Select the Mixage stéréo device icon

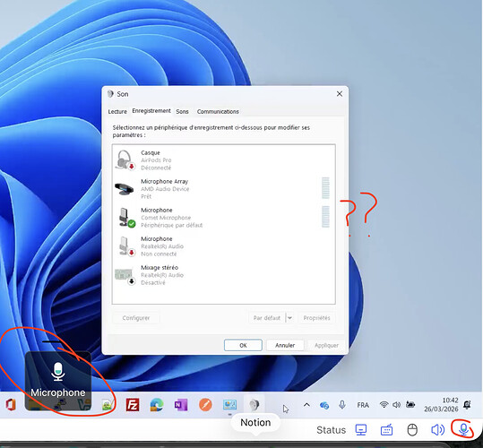(x=125, y=276)
